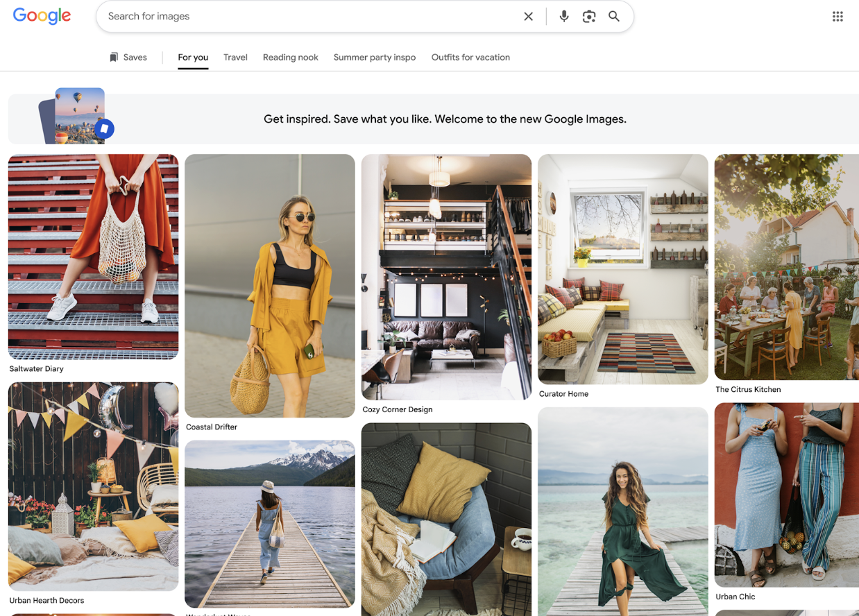Open the Cozy Corner Design loft image
The width and height of the screenshot is (859, 616).
tap(446, 277)
